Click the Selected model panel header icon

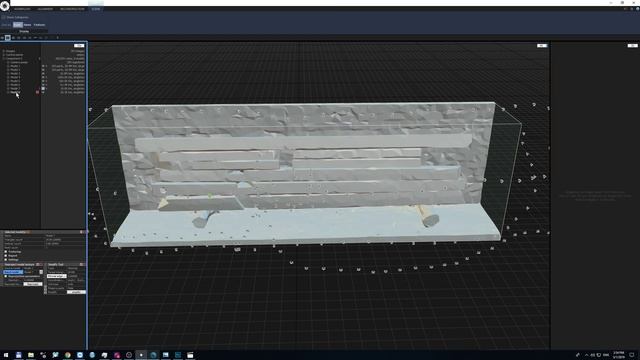[x=81, y=232]
